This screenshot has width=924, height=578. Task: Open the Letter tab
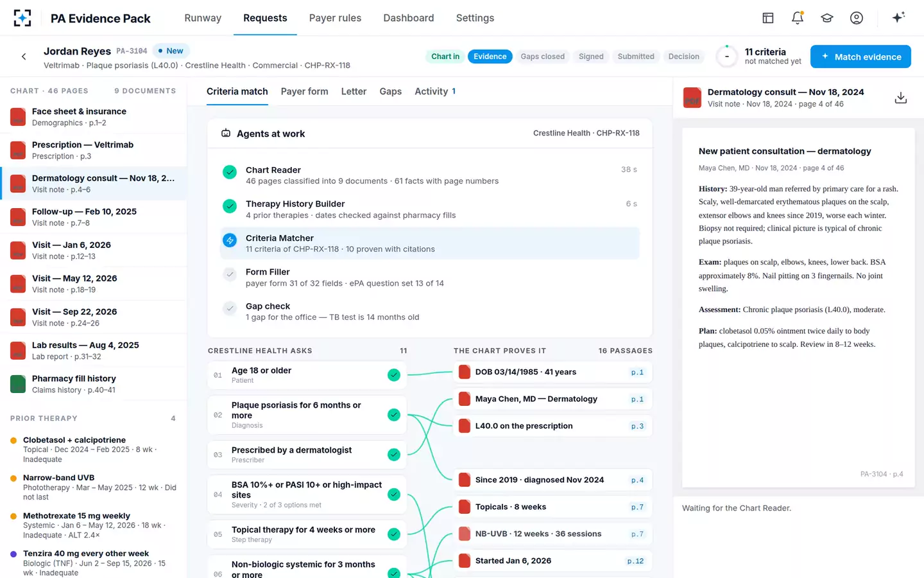click(x=354, y=91)
